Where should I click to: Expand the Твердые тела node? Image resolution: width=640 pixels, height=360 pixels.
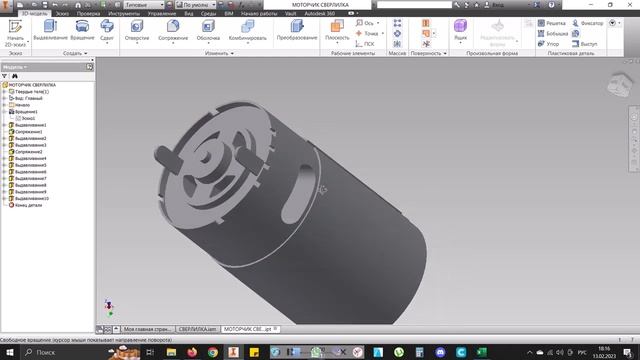(x=4, y=92)
